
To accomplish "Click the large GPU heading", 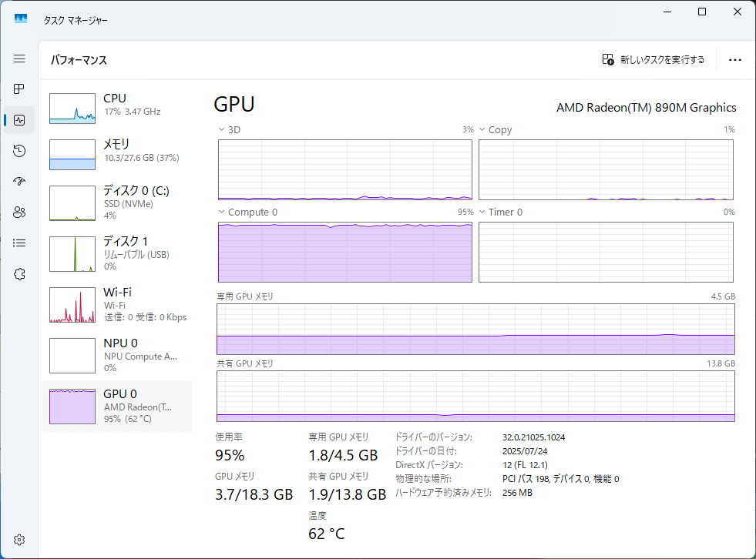I will (234, 104).
